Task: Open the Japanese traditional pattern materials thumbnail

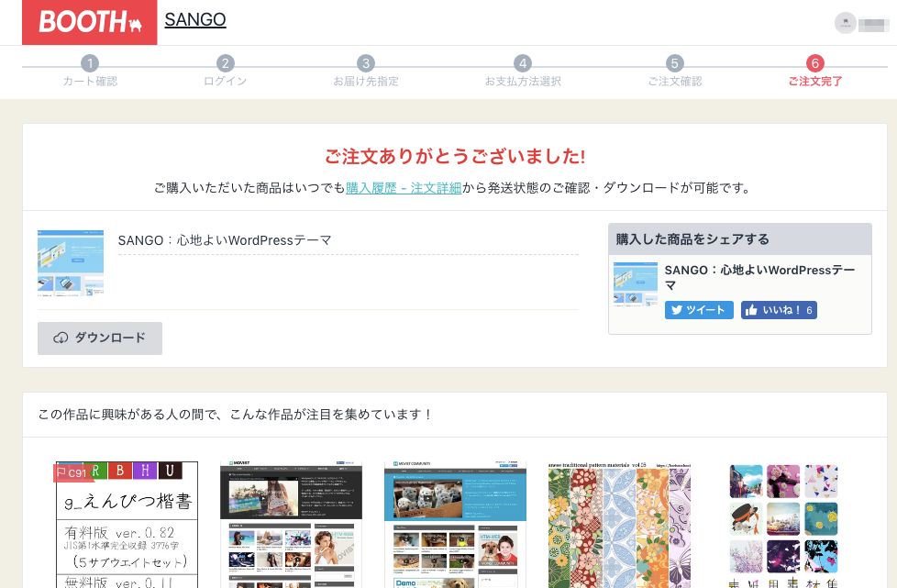Action: pyautogui.click(x=619, y=525)
